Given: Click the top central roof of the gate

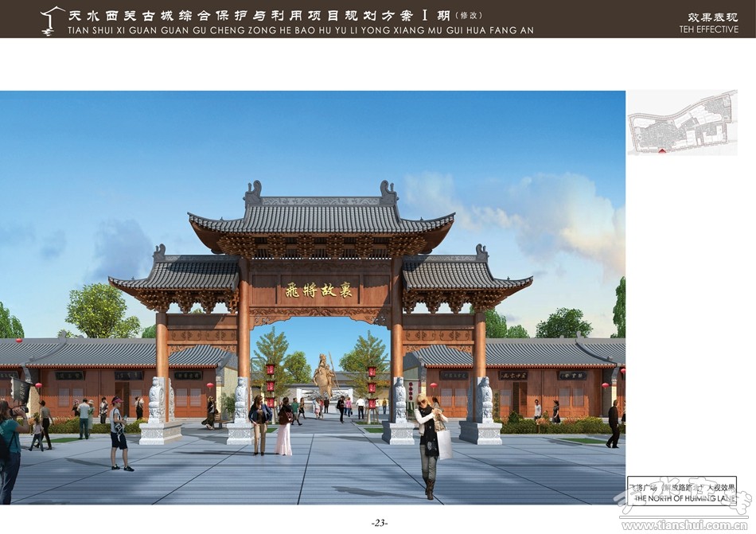Looking at the screenshot, I should tap(320, 213).
